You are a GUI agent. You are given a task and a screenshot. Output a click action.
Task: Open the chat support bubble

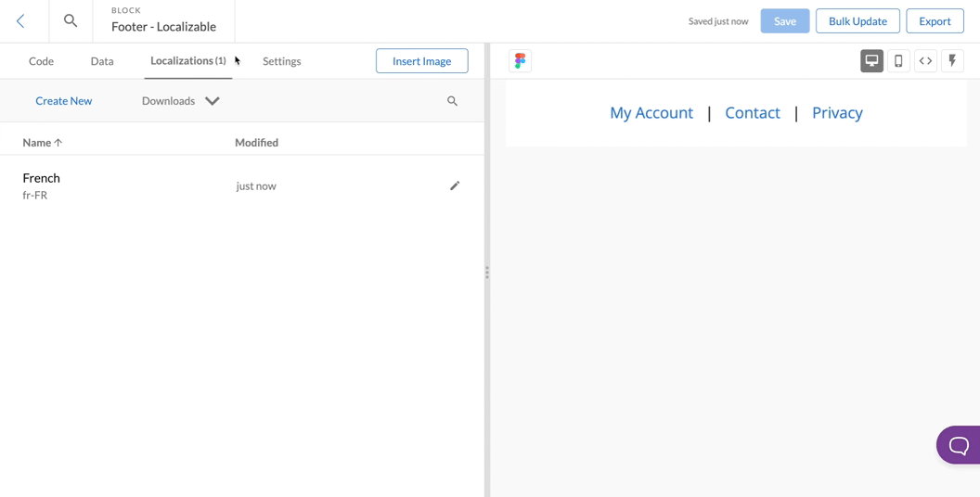coord(958,445)
